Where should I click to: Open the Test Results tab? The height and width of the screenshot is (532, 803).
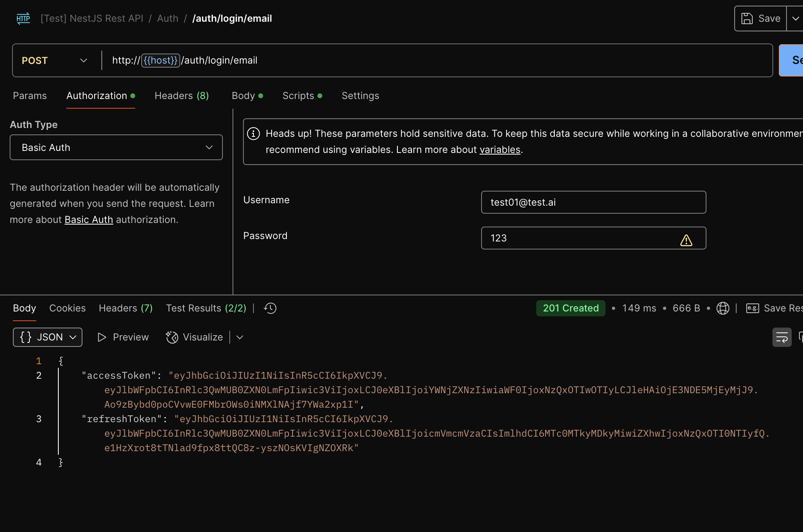pyautogui.click(x=206, y=308)
